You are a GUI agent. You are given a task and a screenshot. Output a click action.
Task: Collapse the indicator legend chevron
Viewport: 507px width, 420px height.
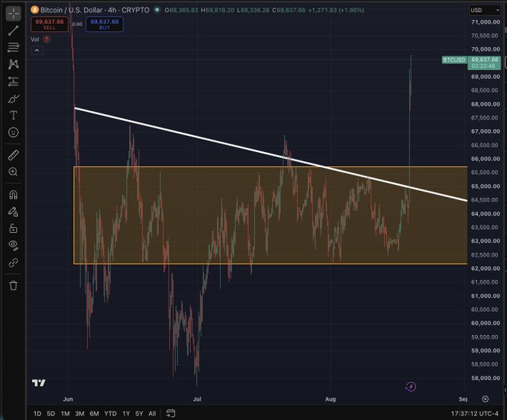click(x=37, y=51)
